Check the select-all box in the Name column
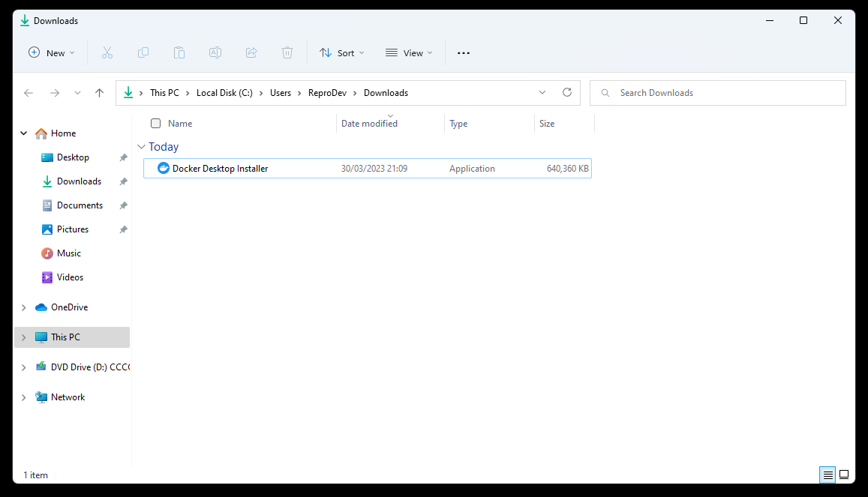The height and width of the screenshot is (497, 868). [155, 123]
